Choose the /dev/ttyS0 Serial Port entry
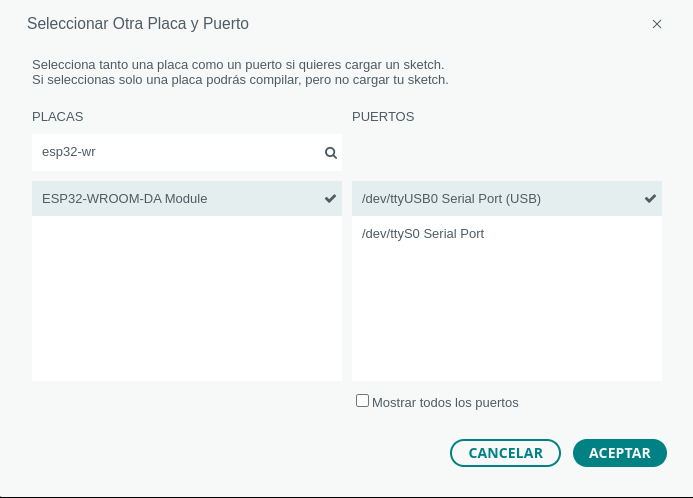The width and height of the screenshot is (693, 498). tap(423, 234)
